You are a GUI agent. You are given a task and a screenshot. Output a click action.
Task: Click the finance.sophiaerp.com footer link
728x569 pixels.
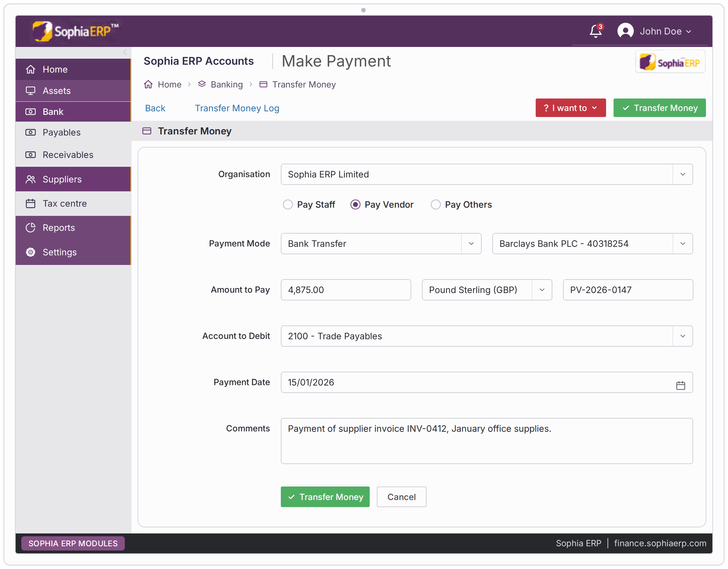660,543
